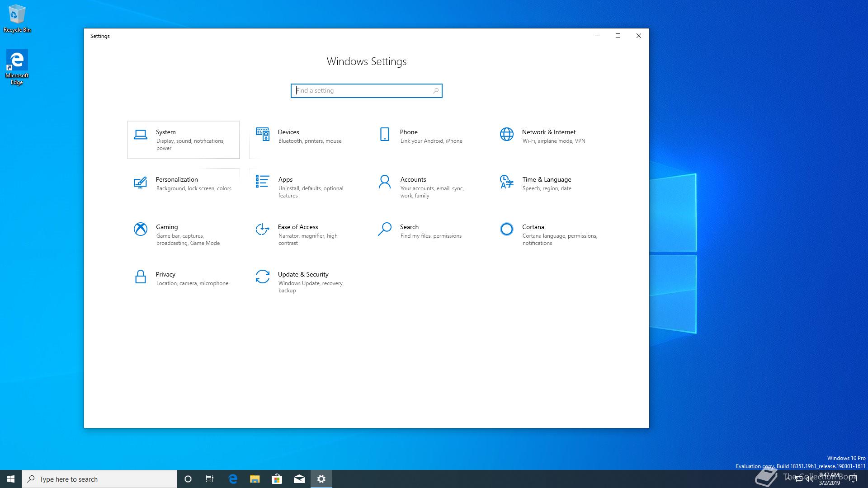
Task: Click 'Find my files, permissions' description
Action: pos(431,236)
